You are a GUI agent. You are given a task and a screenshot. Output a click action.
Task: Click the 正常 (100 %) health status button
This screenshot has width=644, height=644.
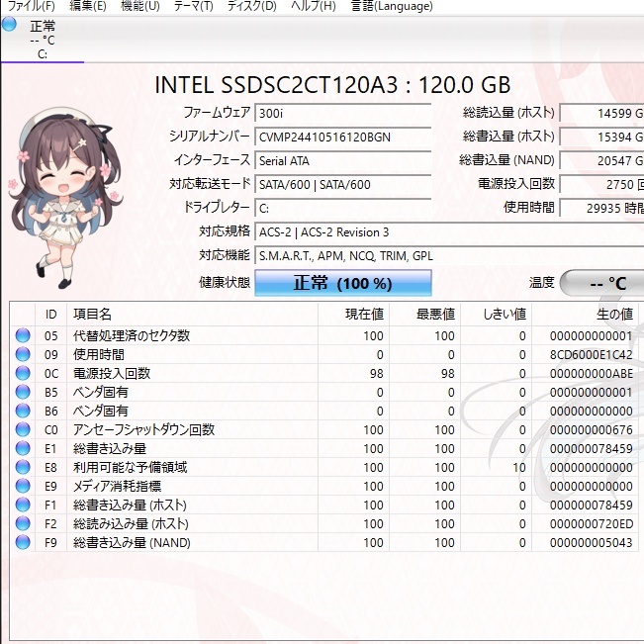pyautogui.click(x=343, y=283)
